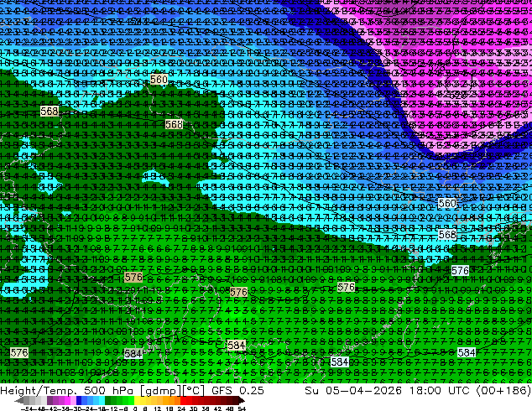Click the positive '30' legend value
The width and height of the screenshot is (532, 411).
tap(193, 408)
